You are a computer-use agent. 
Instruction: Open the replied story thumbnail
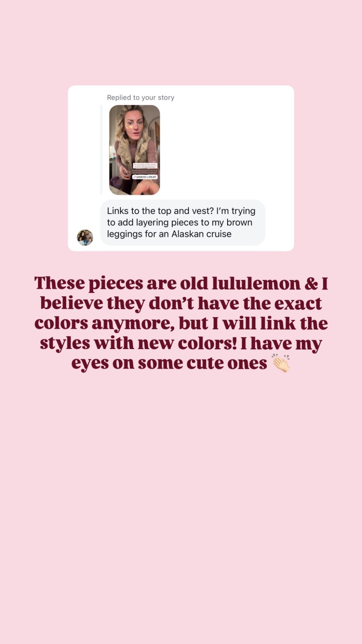pos(134,150)
